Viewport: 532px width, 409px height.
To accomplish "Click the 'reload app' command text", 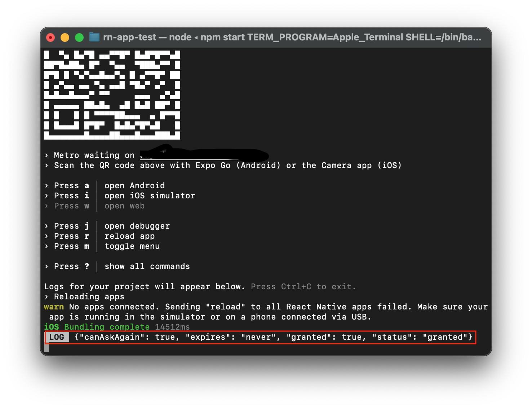I will point(130,236).
